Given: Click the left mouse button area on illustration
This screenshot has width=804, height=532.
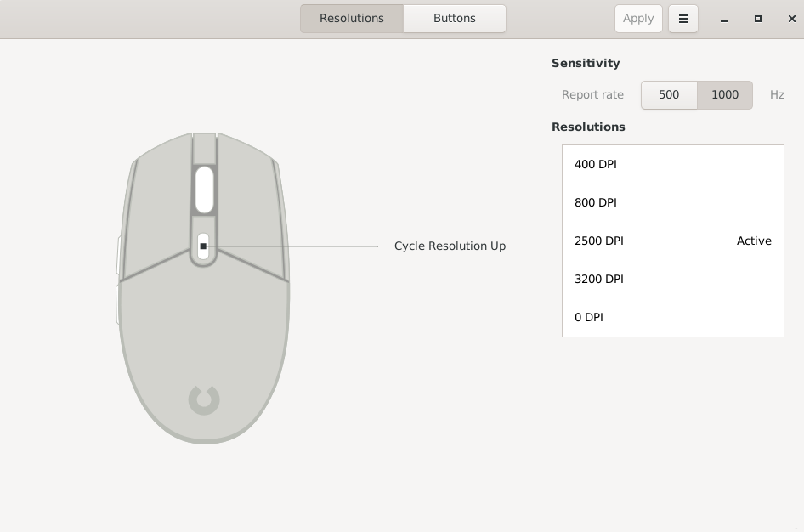Looking at the screenshot, I should coord(156,215).
